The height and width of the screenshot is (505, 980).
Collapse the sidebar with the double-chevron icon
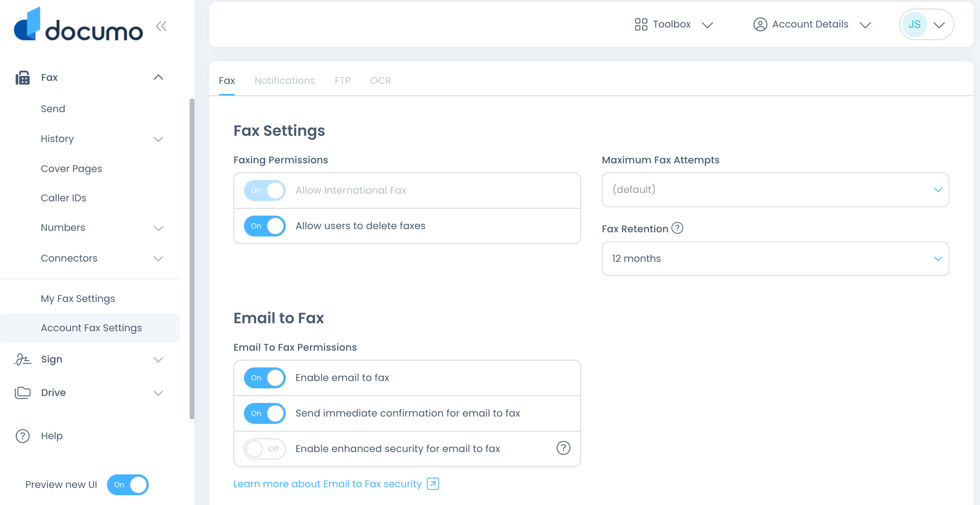[161, 26]
